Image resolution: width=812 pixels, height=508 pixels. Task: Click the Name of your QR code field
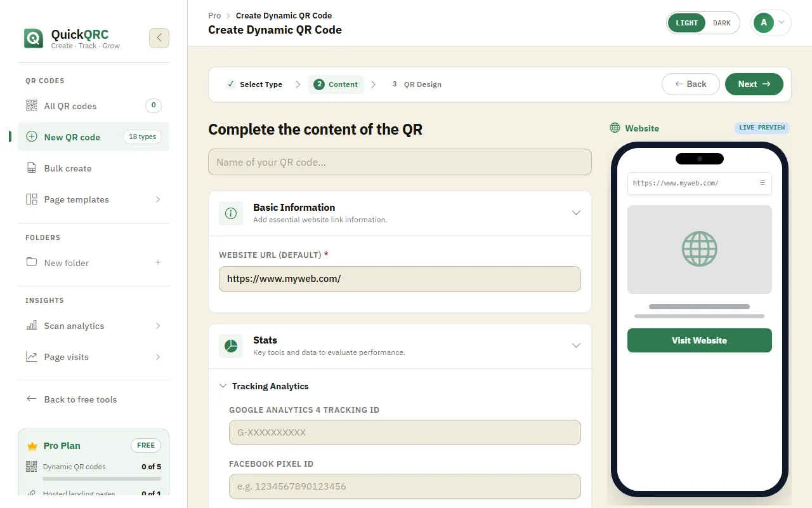coord(400,162)
